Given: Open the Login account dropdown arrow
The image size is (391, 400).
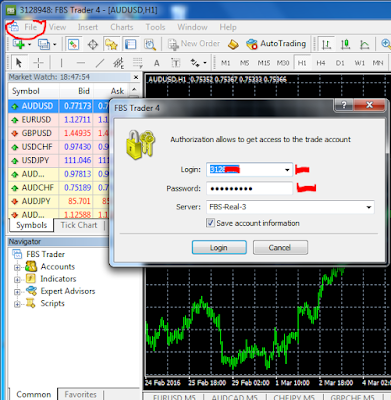Looking at the screenshot, I should (x=287, y=170).
